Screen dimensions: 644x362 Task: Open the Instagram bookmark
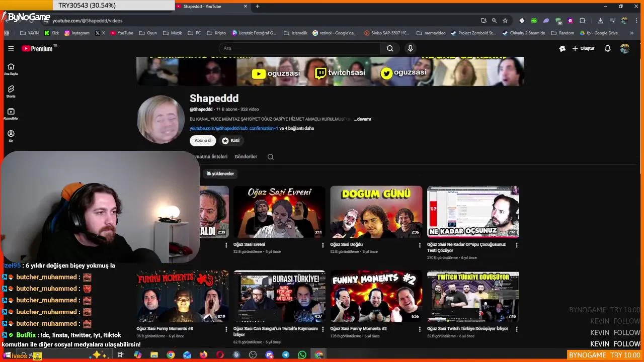tap(76, 33)
